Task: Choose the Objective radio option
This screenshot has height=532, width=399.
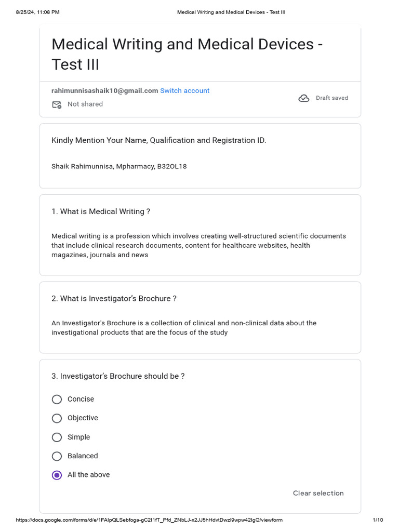Action: [57, 418]
